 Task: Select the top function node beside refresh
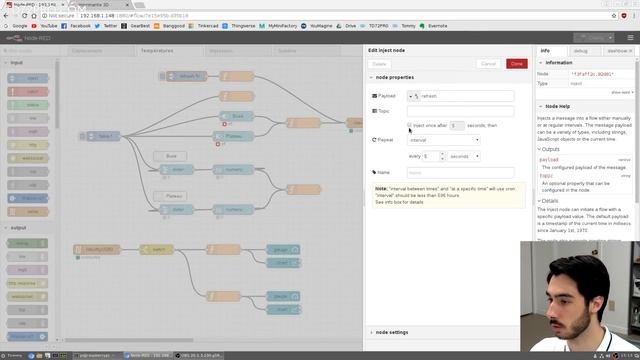click(237, 76)
